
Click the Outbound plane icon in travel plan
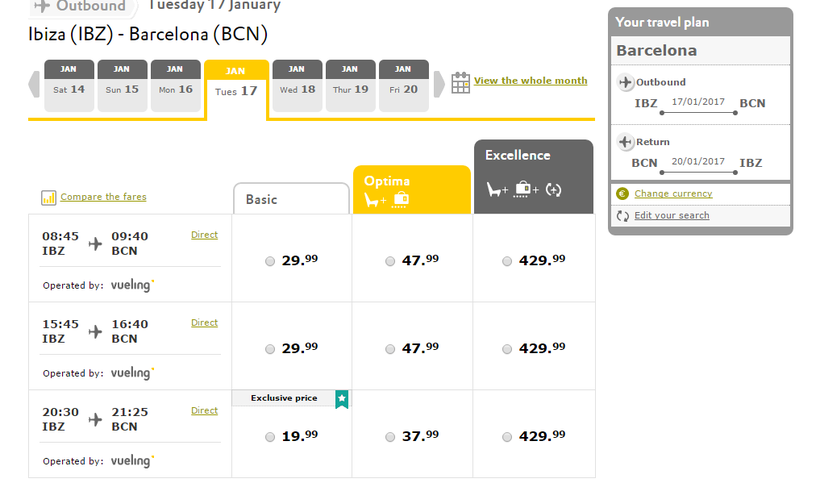tap(625, 82)
